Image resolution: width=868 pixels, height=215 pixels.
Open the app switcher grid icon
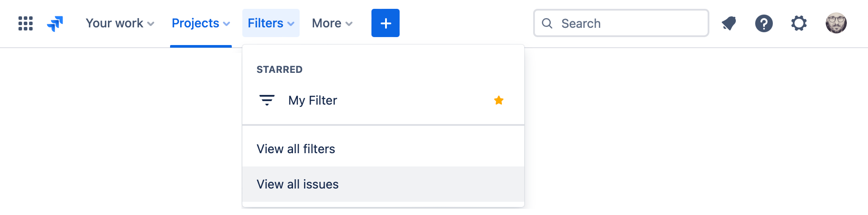tap(26, 23)
